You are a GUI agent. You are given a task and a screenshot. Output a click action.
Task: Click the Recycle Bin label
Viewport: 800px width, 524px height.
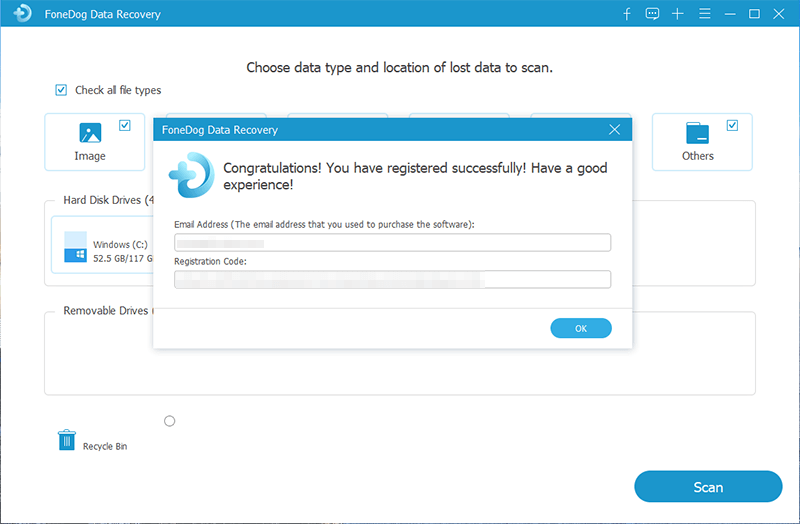click(105, 446)
